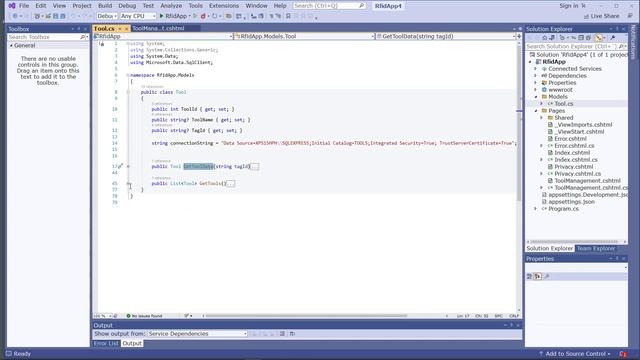Viewport: 640px width, 360px height.
Task: Click the notification badge in status bar corner
Action: point(623,354)
